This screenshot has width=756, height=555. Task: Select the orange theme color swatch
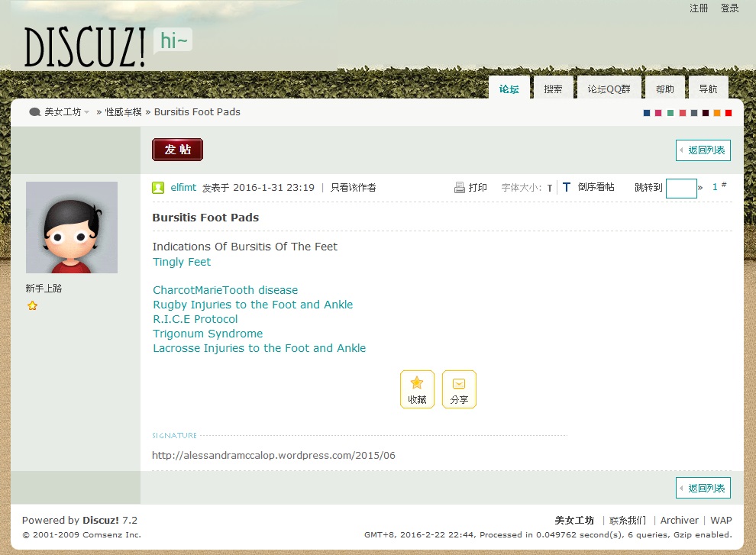point(717,113)
